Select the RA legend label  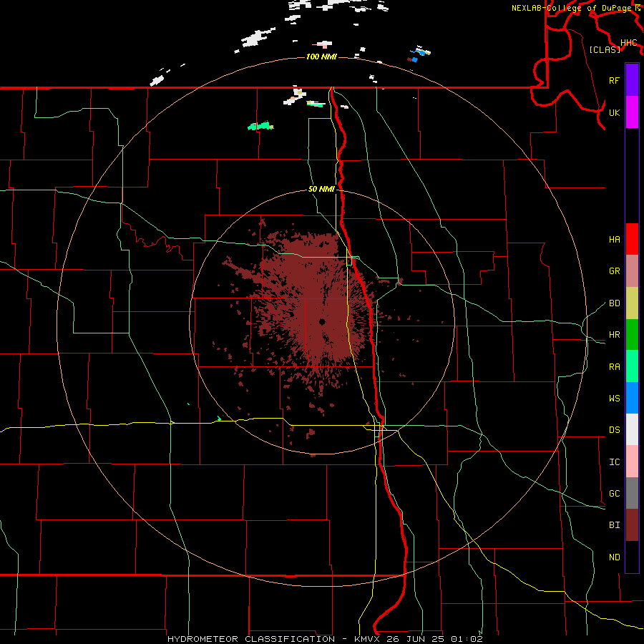point(614,367)
